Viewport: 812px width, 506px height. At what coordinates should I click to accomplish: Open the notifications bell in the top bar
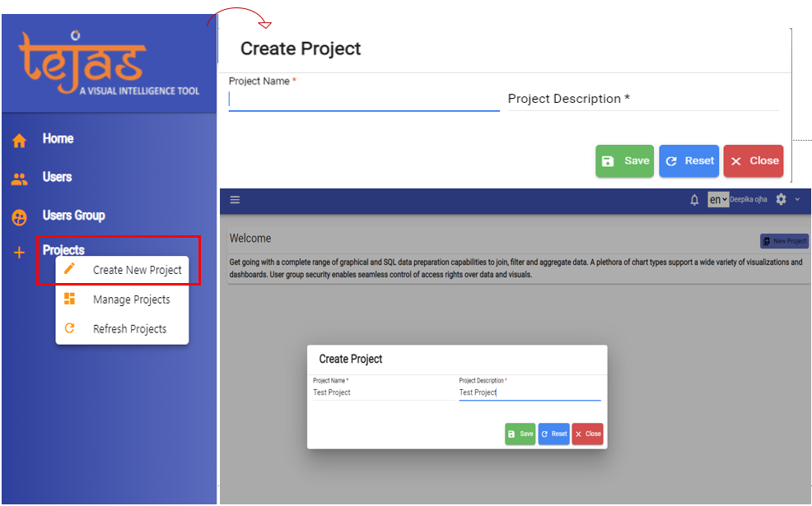693,199
